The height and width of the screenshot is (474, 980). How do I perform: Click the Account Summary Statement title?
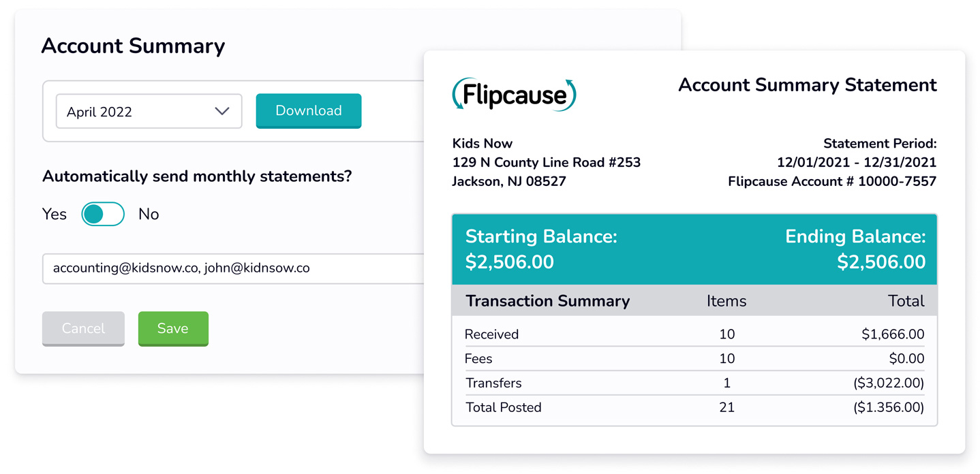click(808, 85)
